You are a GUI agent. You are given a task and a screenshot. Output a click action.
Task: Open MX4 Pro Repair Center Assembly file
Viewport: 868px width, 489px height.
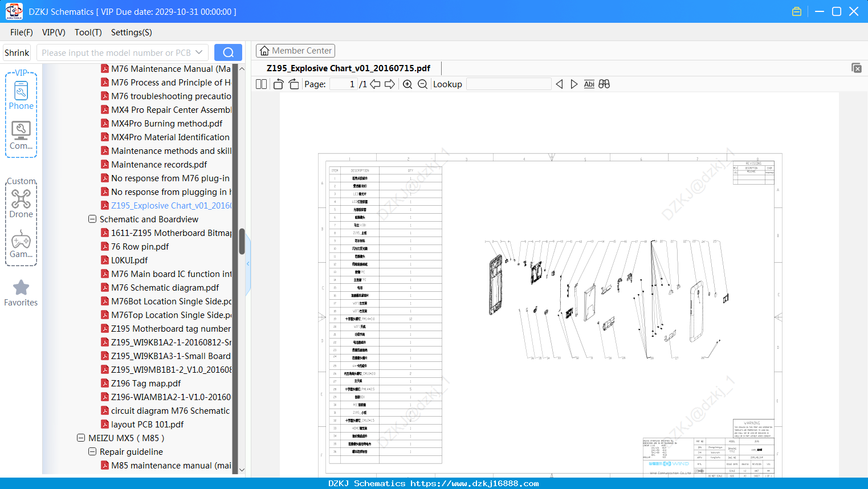(x=166, y=110)
